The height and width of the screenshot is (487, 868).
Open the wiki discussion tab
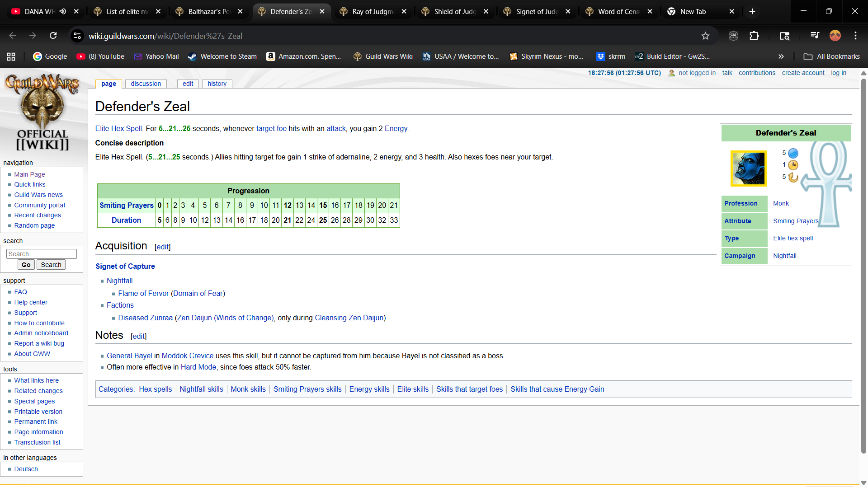[x=146, y=84]
